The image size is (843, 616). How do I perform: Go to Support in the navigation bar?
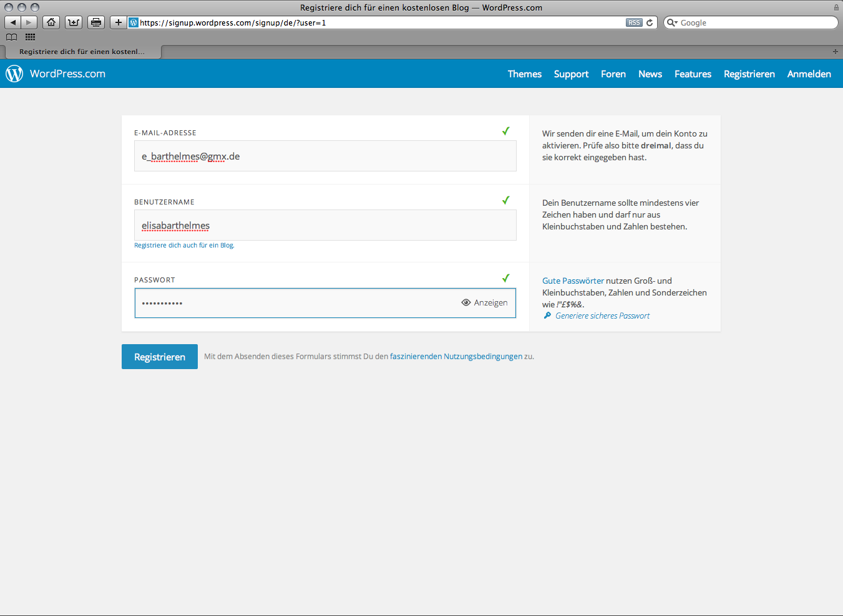click(x=571, y=74)
